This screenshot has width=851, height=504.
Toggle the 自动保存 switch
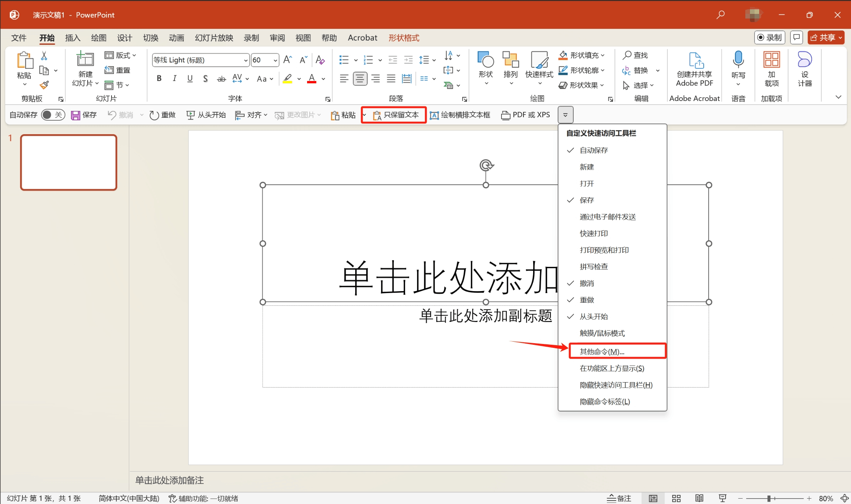(x=53, y=115)
